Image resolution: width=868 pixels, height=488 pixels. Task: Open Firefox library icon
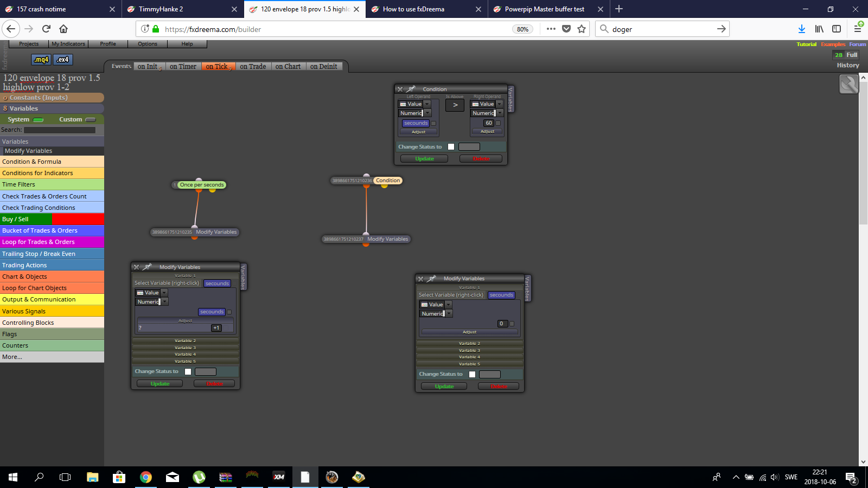(819, 29)
